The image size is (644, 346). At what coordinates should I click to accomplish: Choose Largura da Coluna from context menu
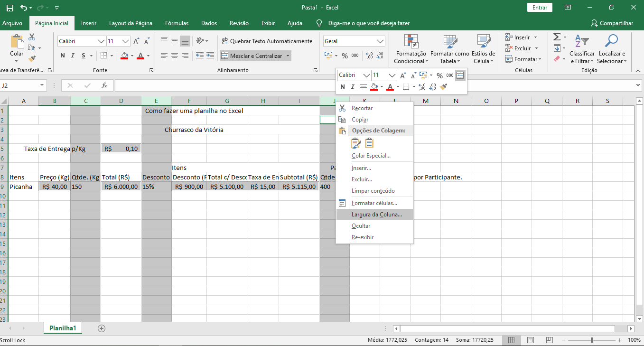376,215
